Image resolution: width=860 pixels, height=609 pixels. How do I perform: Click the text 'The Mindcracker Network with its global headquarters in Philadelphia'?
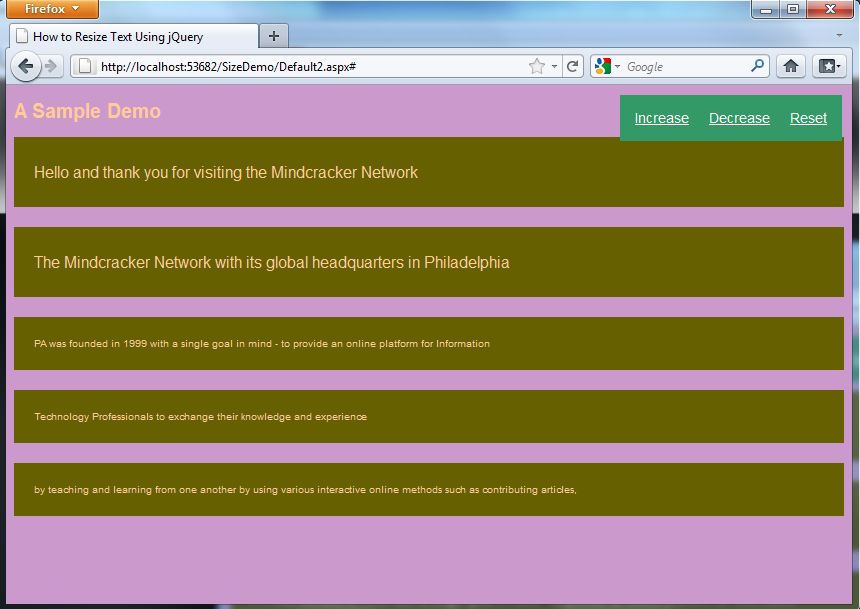pyautogui.click(x=271, y=262)
